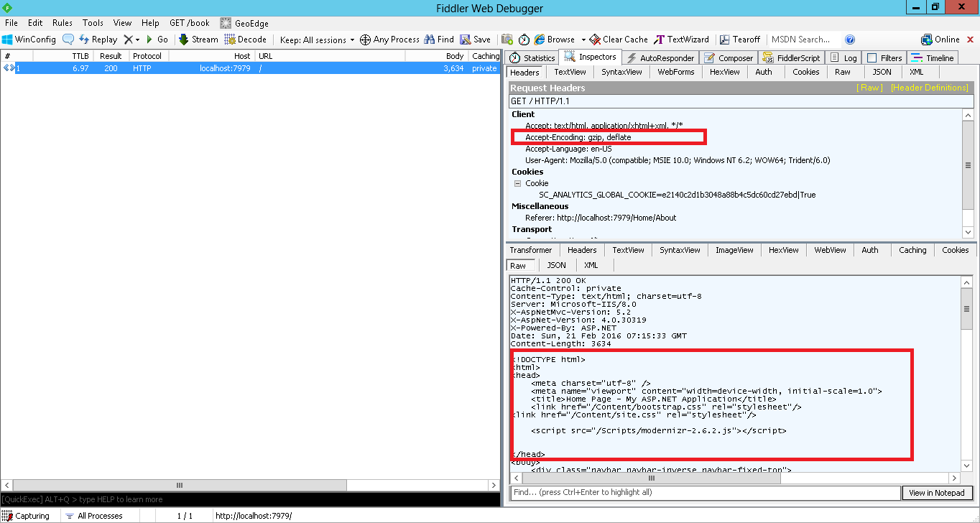Select session 1 localhost:7979 row
The height and width of the screenshot is (523, 980).
[250, 68]
